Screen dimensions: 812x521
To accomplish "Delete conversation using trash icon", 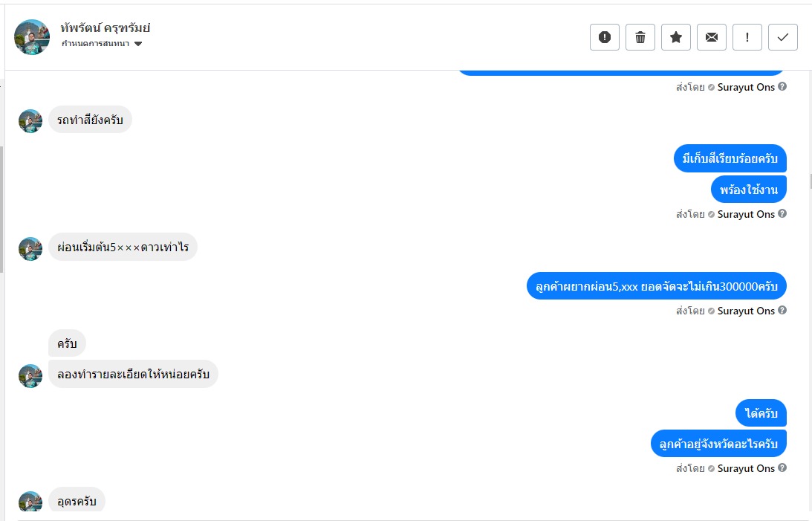I will pos(640,37).
